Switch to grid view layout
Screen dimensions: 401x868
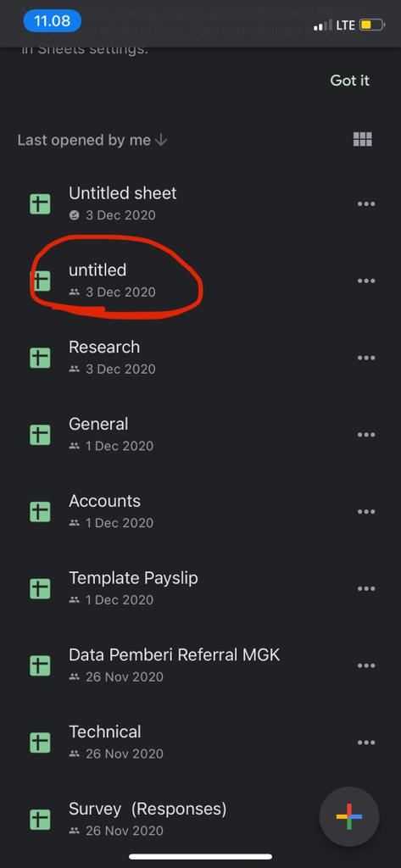tap(363, 140)
